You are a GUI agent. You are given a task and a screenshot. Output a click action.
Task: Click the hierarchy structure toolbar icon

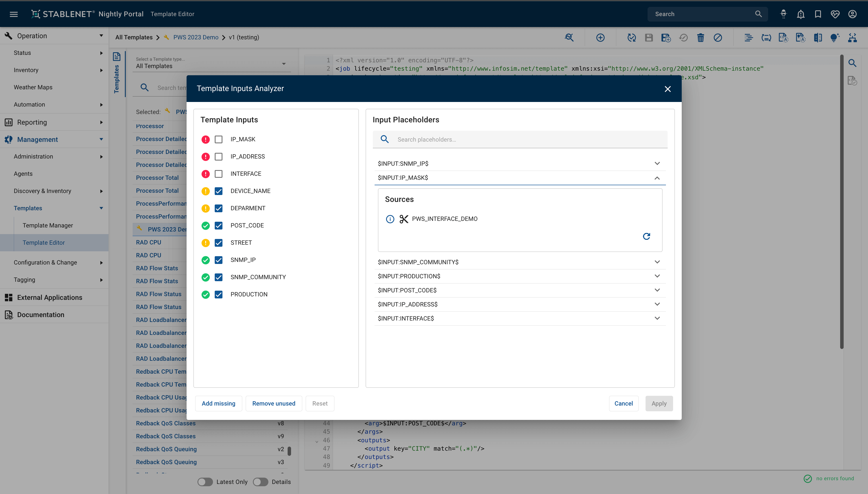click(852, 37)
